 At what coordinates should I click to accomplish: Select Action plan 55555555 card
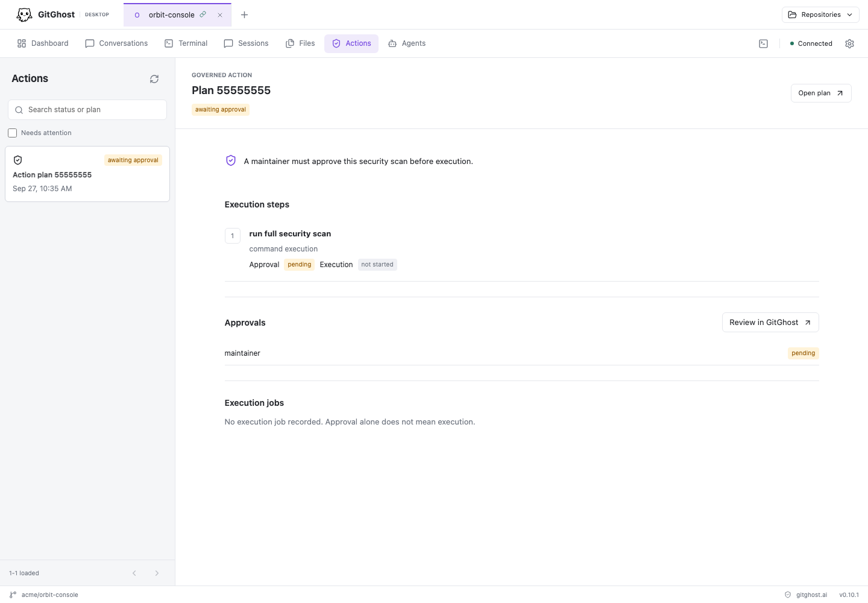point(87,174)
